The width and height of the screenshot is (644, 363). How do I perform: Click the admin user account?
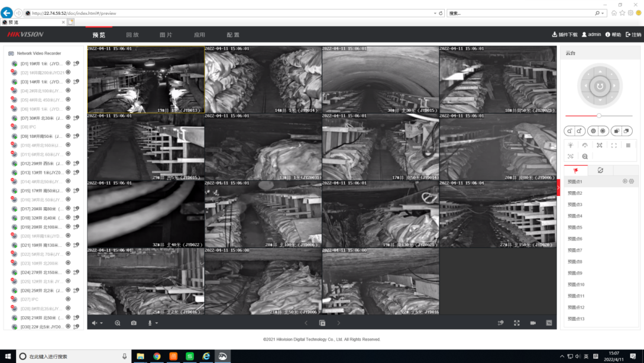591,34
